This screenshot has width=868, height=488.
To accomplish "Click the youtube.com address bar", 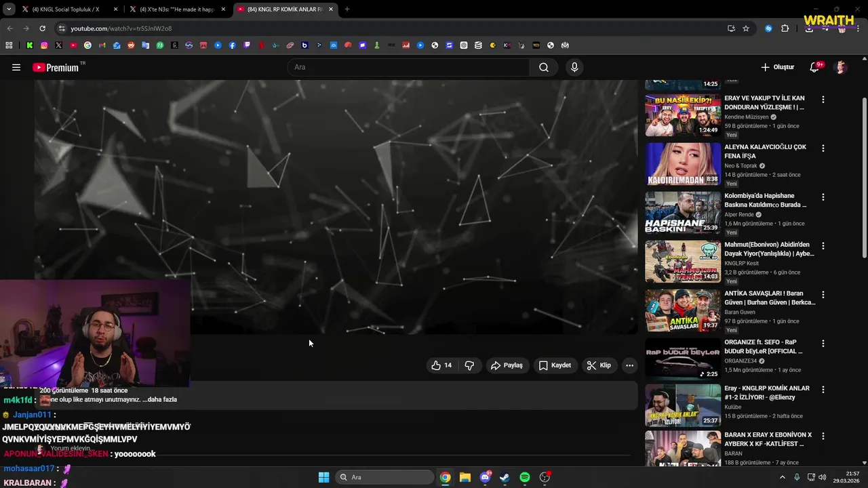I will pyautogui.click(x=387, y=28).
